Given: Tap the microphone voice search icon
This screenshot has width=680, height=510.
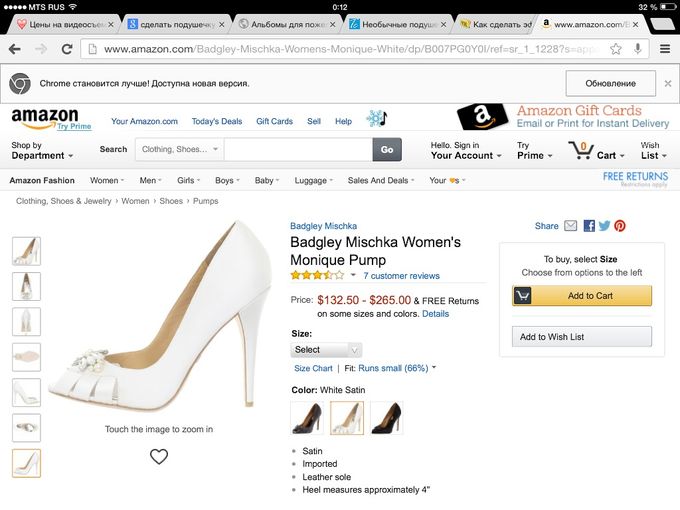Looking at the screenshot, I should (x=638, y=49).
